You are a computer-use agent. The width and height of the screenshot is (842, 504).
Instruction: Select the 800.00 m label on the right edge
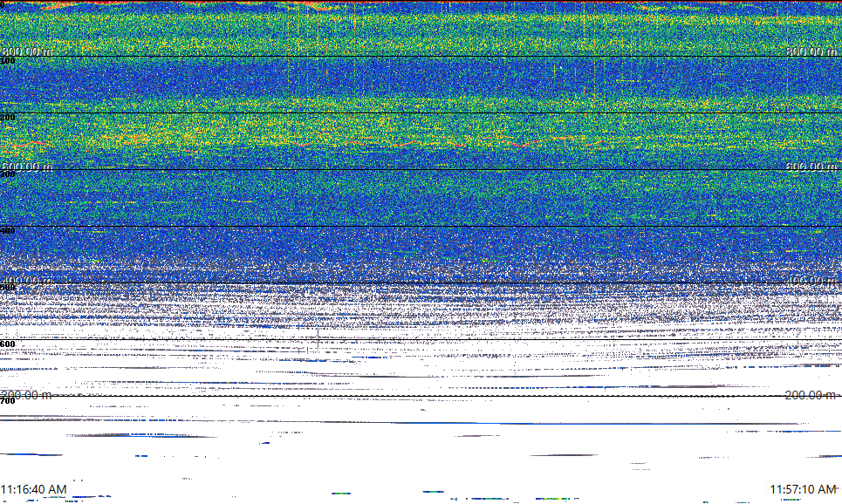click(811, 51)
